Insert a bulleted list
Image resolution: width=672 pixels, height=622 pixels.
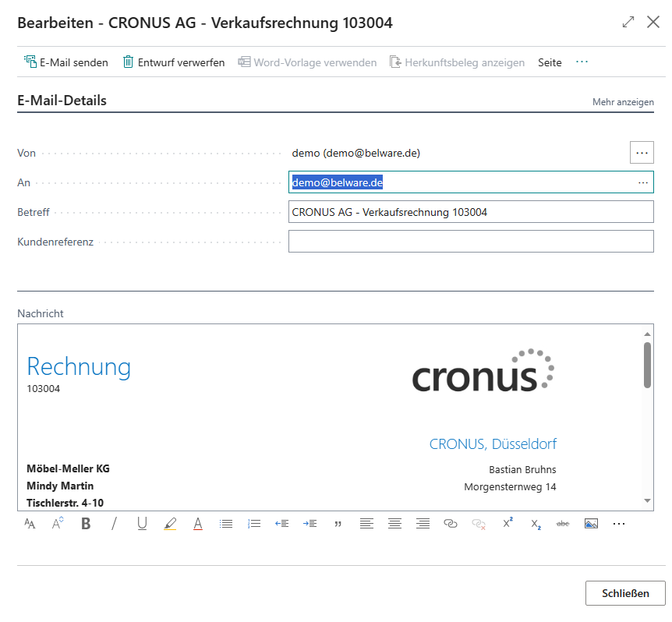coord(226,524)
